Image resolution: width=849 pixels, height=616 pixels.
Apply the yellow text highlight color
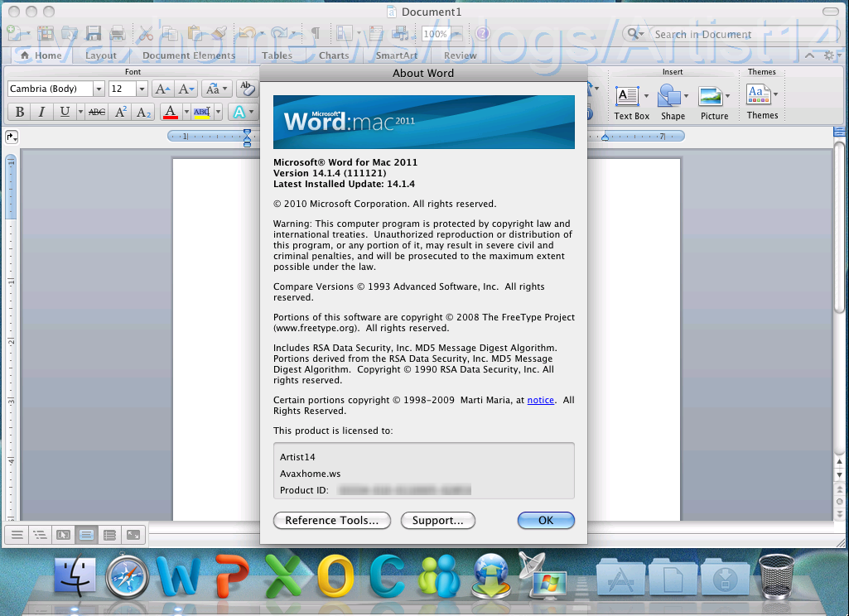point(202,112)
